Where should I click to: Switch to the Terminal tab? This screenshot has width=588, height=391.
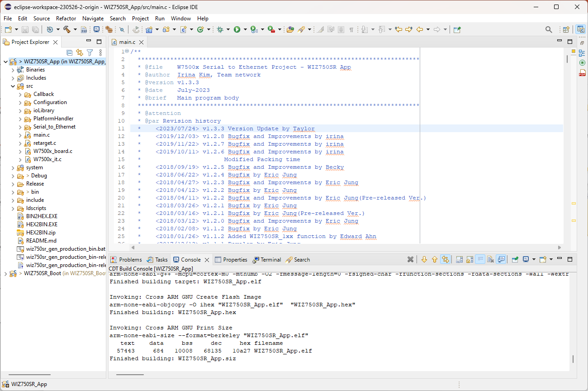pyautogui.click(x=267, y=260)
